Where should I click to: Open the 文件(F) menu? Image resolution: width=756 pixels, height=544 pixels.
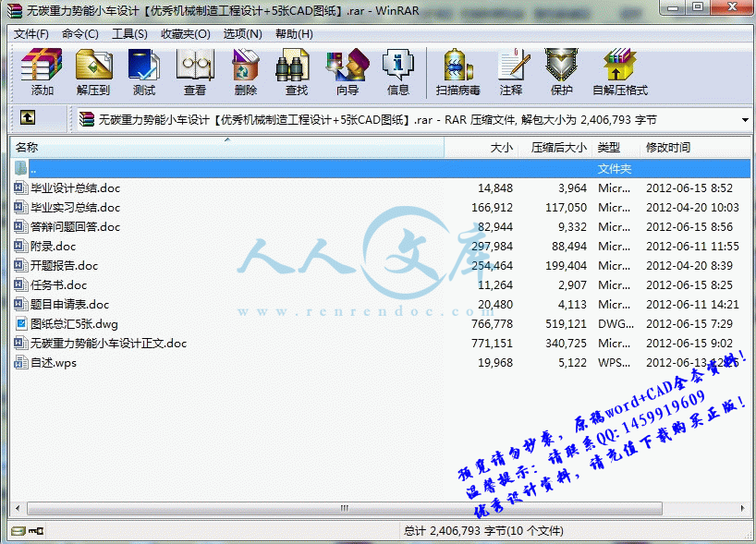coord(31,34)
